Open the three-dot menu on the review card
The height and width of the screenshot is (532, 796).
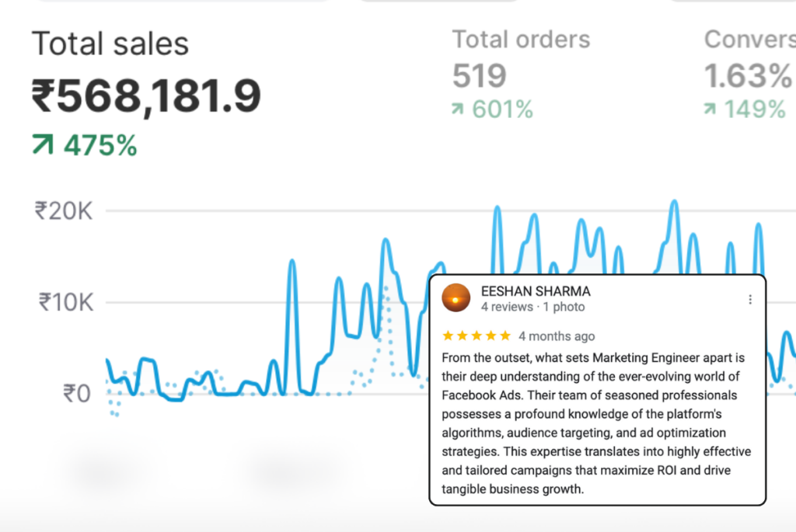point(750,299)
